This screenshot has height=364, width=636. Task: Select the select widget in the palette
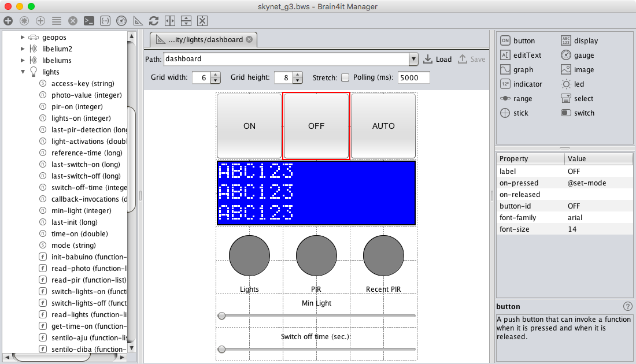click(577, 98)
